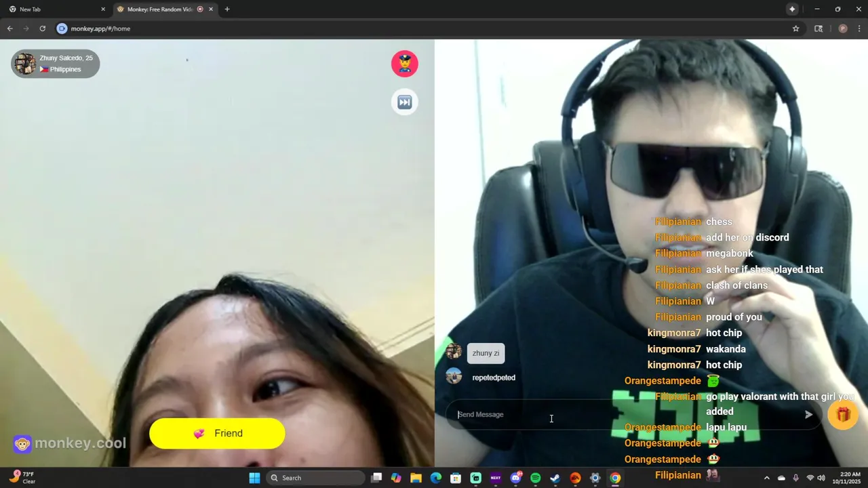Click avatar next to 'repetedpeted'
This screenshot has height=488, width=868.
click(x=454, y=376)
